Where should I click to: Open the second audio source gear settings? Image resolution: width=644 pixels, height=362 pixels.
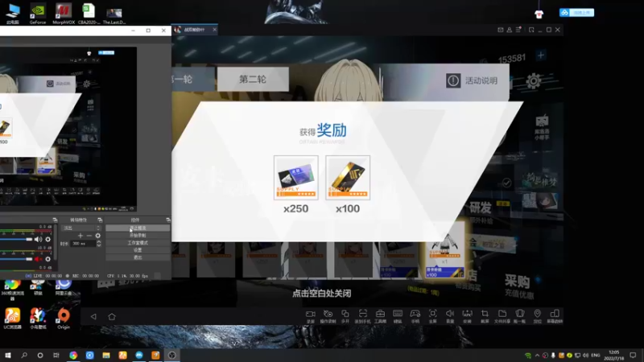point(48,259)
